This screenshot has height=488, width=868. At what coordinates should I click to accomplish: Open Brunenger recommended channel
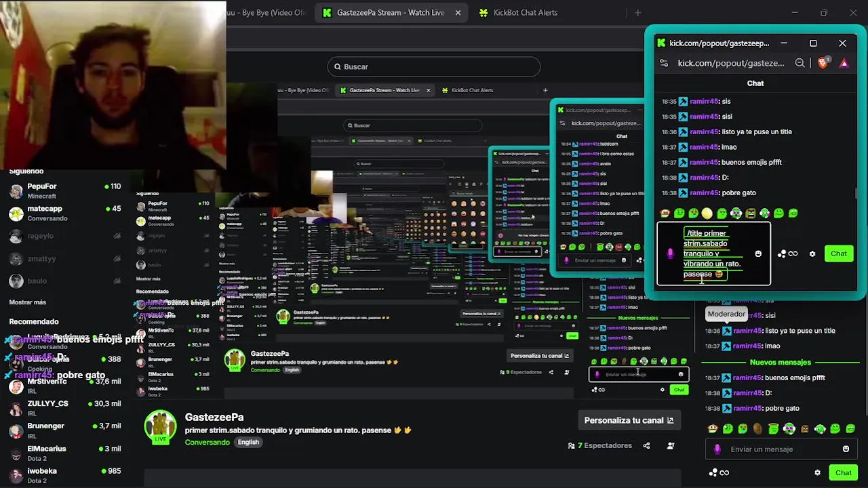pyautogui.click(x=65, y=430)
